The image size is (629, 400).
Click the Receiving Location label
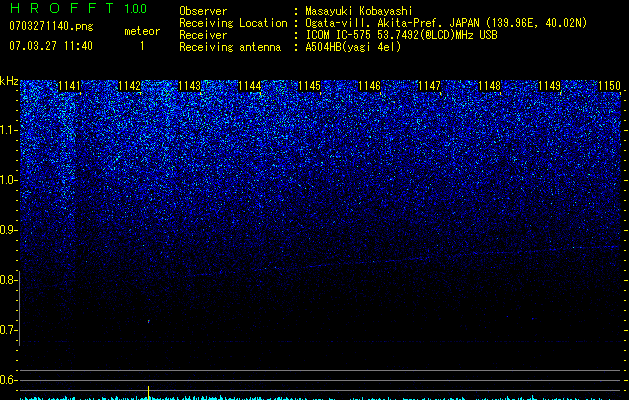coord(233,23)
